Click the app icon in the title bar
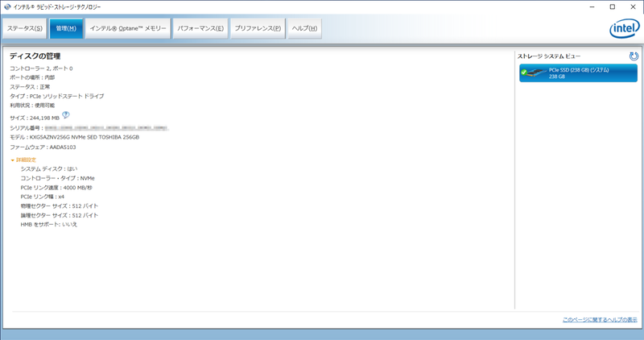Image resolution: width=644 pixels, height=340 pixels. 7,6
